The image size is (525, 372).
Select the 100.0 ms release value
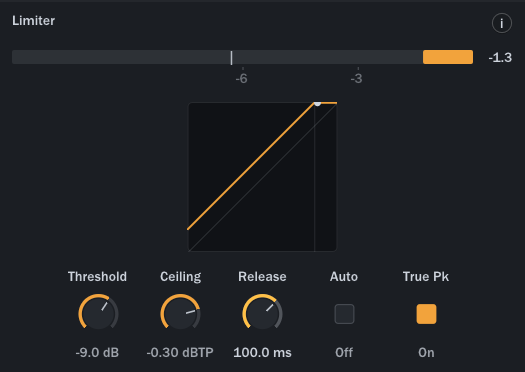(262, 353)
